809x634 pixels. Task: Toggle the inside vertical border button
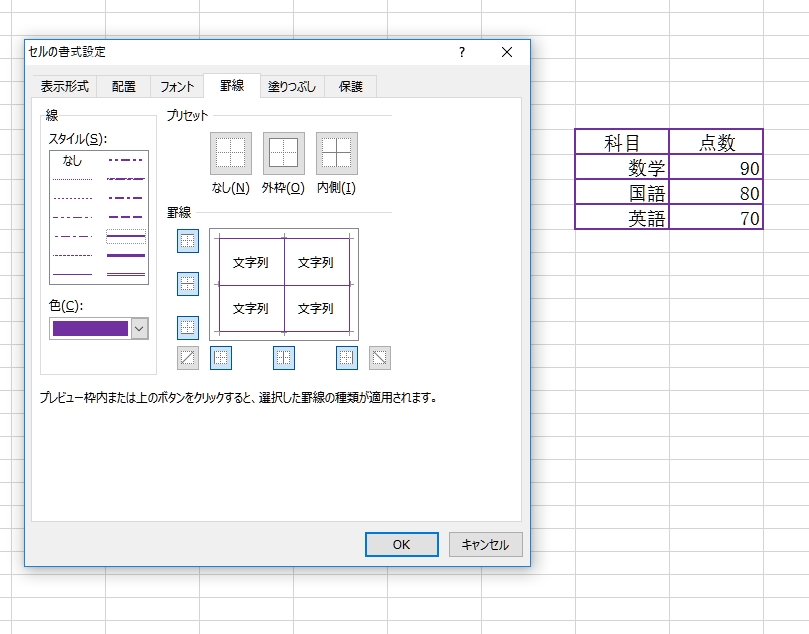pos(284,357)
